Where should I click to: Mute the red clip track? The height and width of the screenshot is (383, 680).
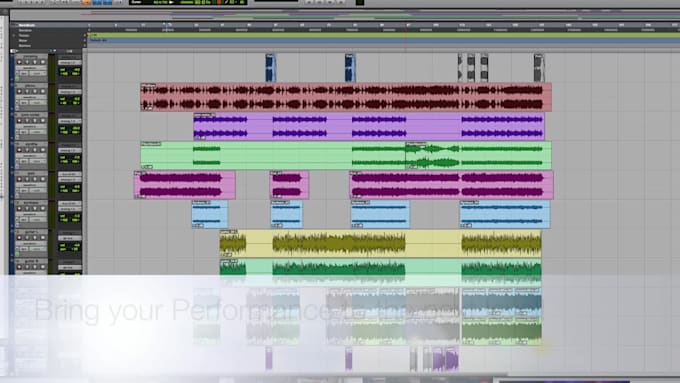pyautogui.click(x=42, y=92)
